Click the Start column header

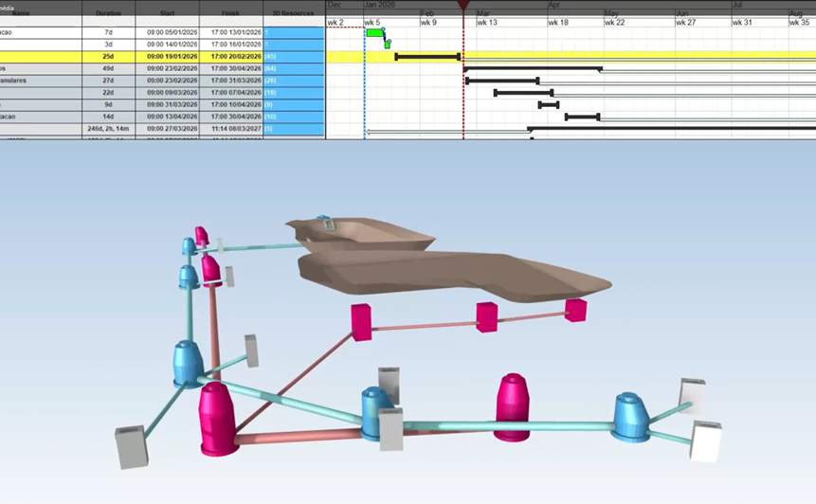pos(167,13)
